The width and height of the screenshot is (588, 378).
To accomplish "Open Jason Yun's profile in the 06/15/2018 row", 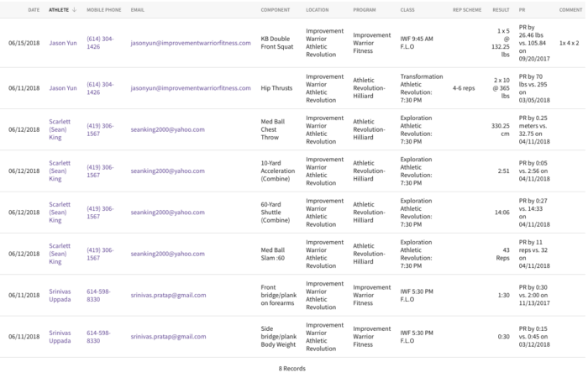I will tap(63, 43).
